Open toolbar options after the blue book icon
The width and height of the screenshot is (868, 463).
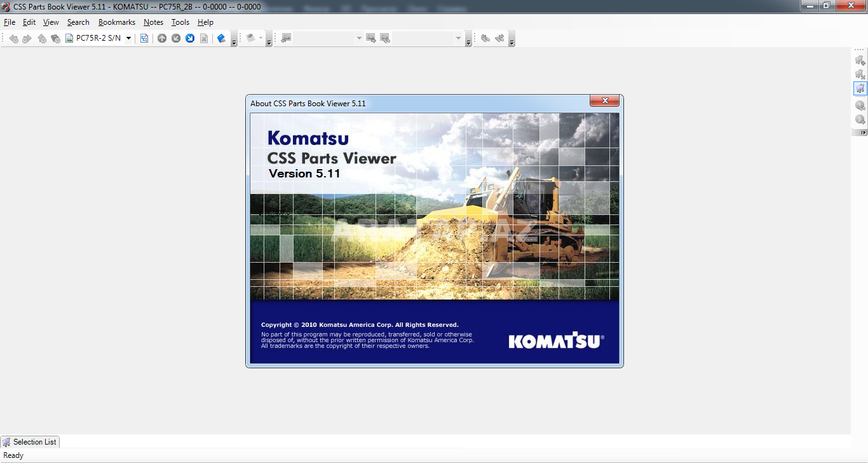pos(234,40)
